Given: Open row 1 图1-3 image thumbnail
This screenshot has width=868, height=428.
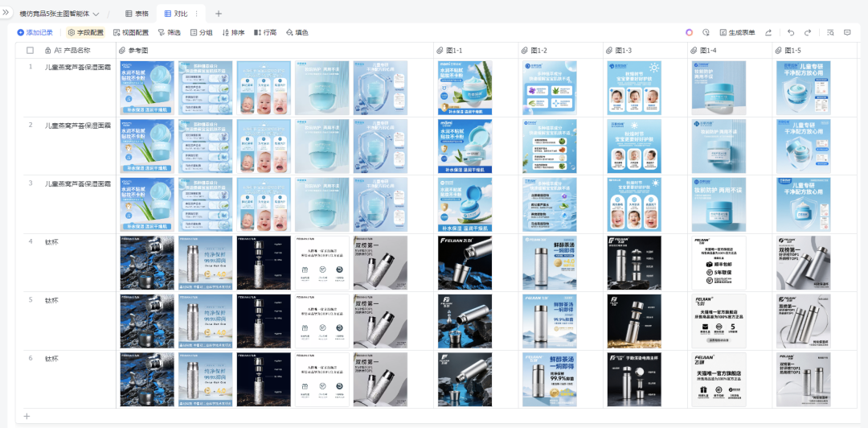Looking at the screenshot, I should [634, 88].
